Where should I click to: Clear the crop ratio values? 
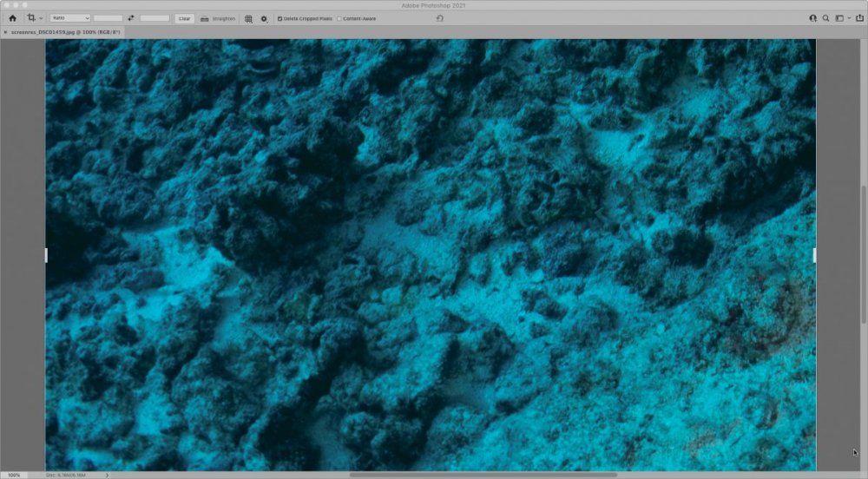184,18
